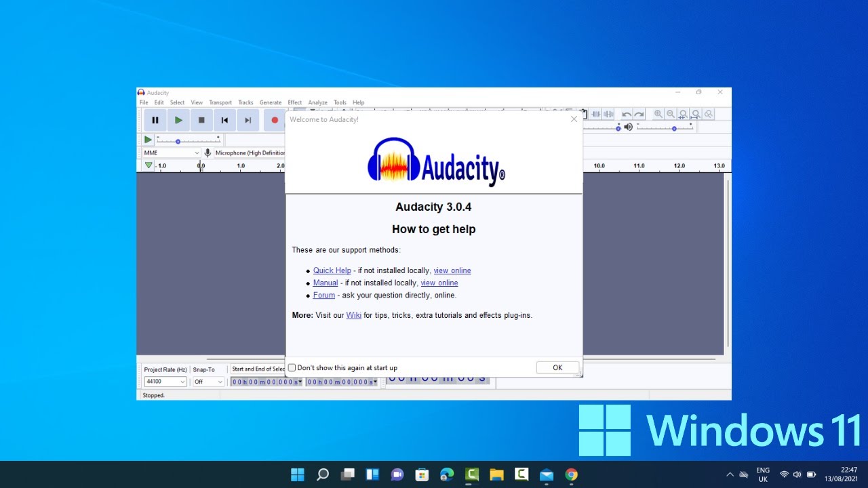
Task: Click Fit selection to width icon
Action: 683,115
